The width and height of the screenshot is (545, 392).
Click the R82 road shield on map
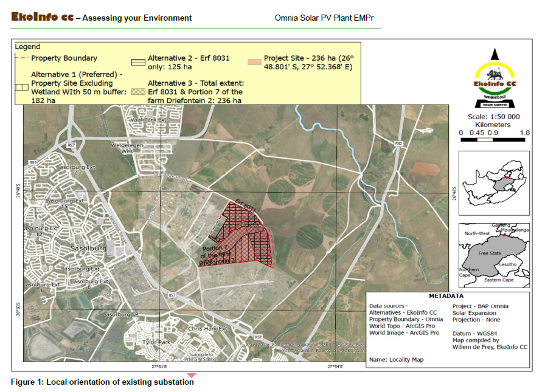398,143
